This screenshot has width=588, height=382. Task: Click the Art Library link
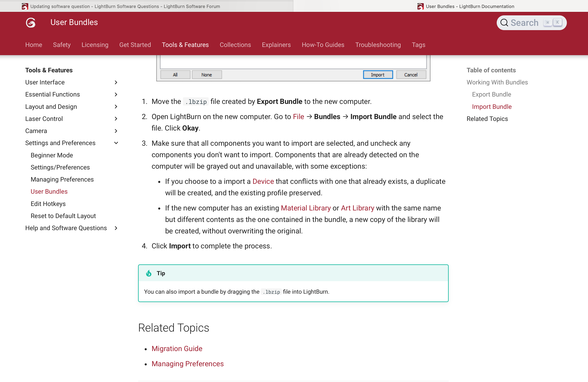click(x=357, y=208)
